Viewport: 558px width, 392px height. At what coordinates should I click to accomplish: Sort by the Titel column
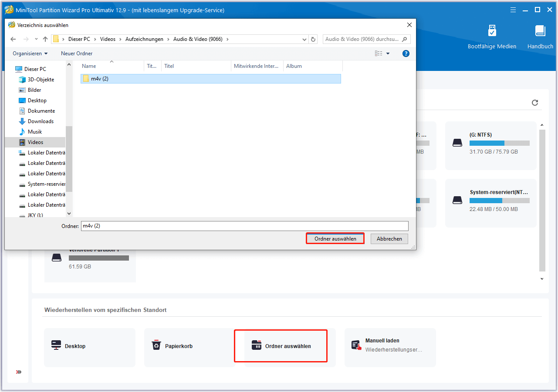[x=196, y=66]
